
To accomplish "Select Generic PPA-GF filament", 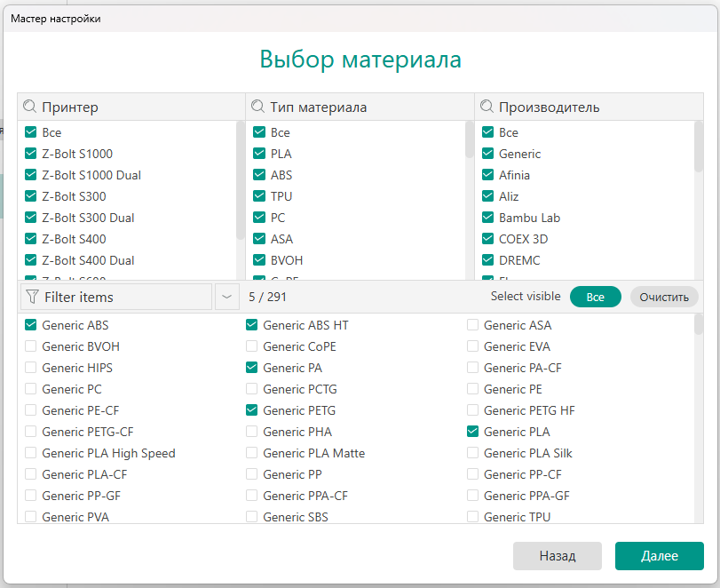I will click(472, 497).
